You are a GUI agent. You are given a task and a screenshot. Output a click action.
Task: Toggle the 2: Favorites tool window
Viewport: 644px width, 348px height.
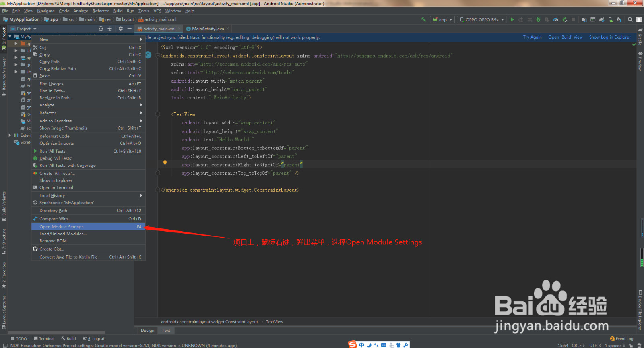[x=4, y=275]
